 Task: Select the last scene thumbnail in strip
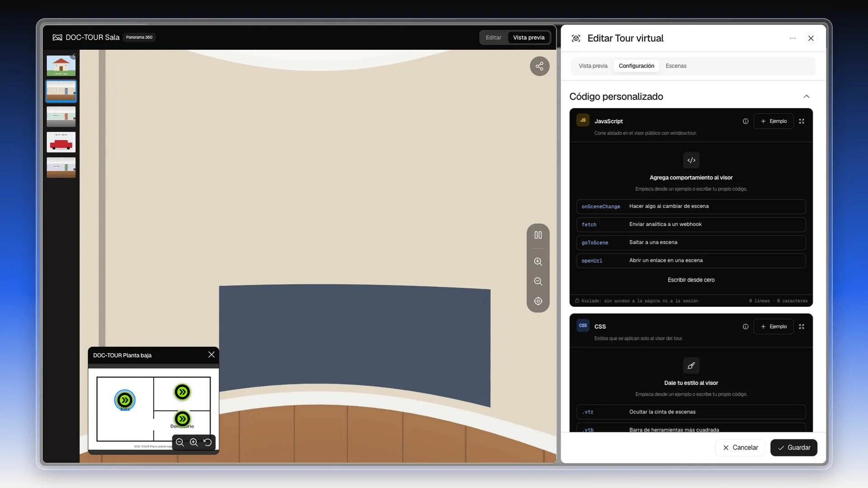[x=61, y=168]
